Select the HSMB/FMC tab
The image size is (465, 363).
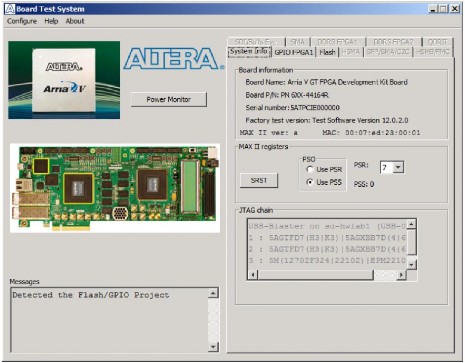click(433, 52)
